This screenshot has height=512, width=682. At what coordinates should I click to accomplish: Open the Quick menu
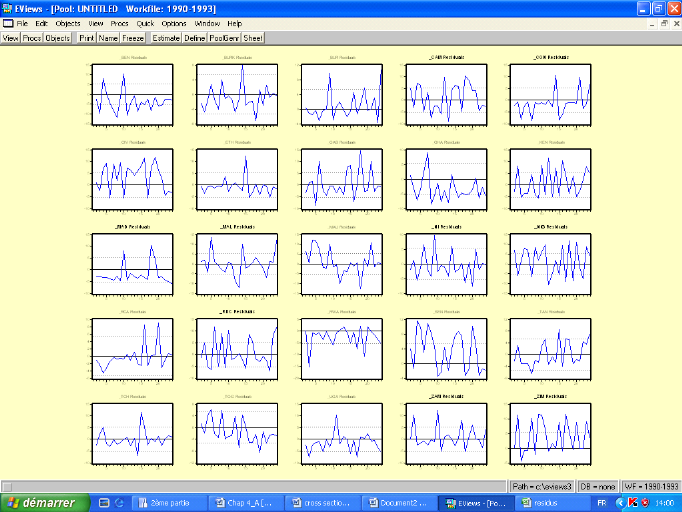tap(146, 23)
